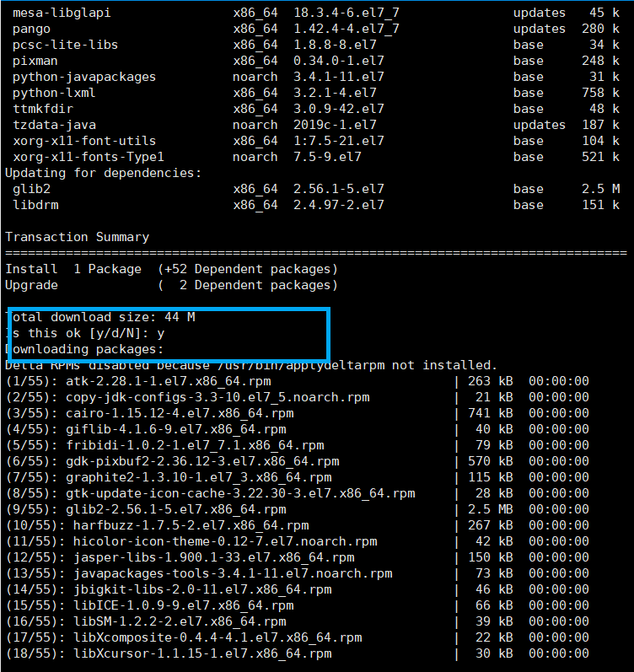Screen dimensions: 634x672
Task: Select '( 2 Dependent packages)' text
Action: point(248,286)
